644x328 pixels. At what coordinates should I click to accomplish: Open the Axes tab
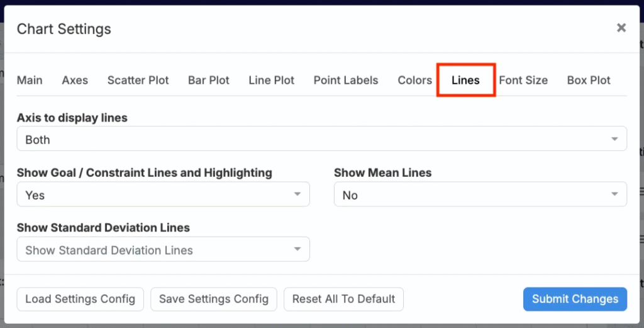tap(75, 80)
